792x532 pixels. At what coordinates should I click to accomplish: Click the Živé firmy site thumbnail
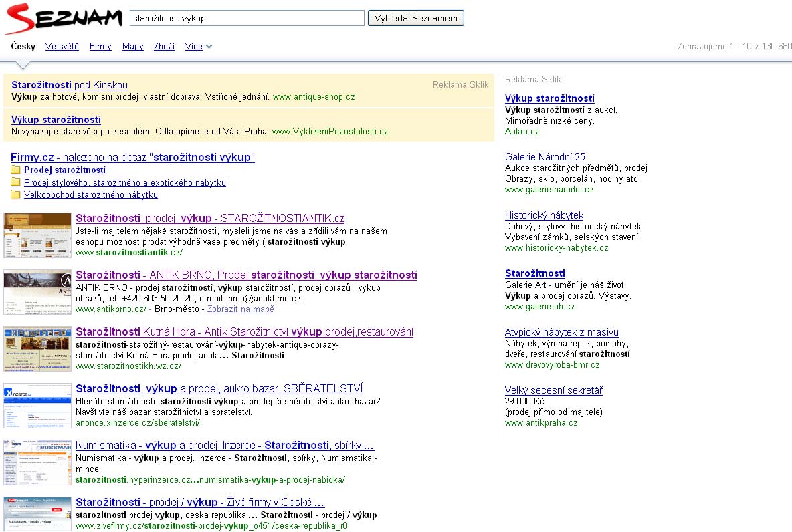point(37,514)
